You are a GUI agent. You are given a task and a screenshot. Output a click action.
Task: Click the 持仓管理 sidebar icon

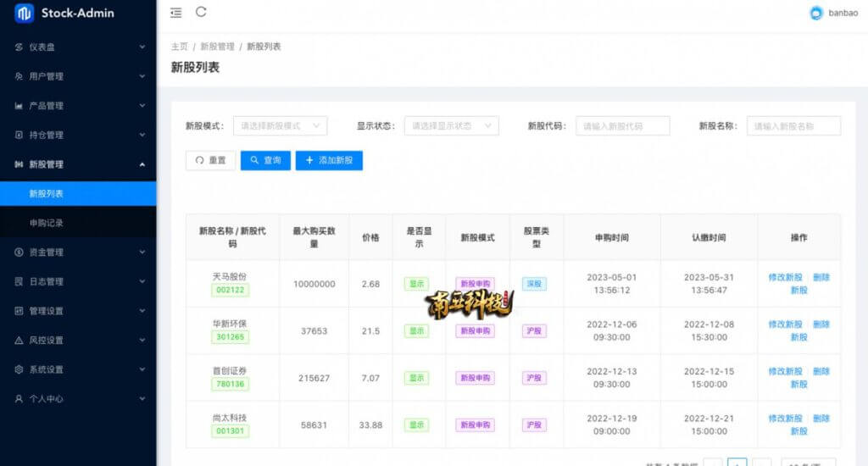(x=19, y=135)
